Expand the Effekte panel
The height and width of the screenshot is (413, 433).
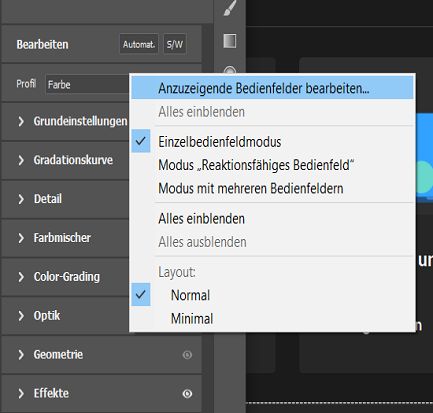(x=101, y=394)
